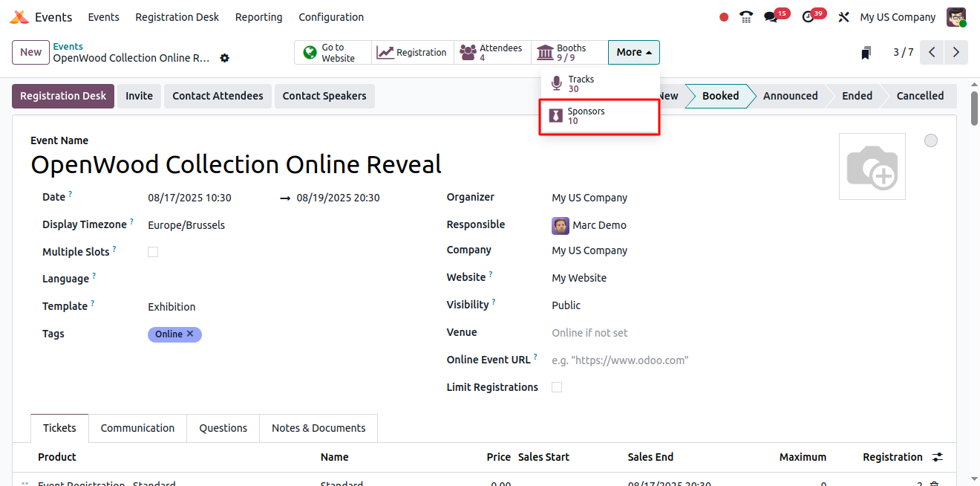Click the Contact Attendees button
The height and width of the screenshot is (486, 980).
[x=218, y=96]
